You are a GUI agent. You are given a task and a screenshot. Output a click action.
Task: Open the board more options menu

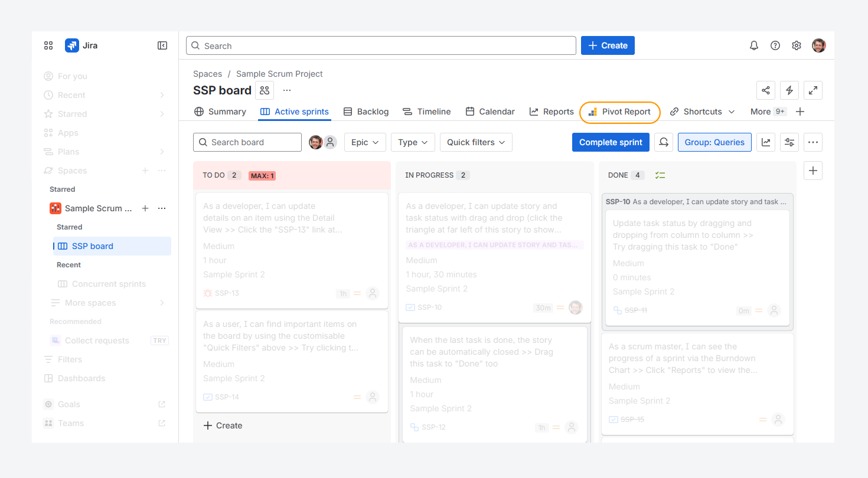pos(813,142)
